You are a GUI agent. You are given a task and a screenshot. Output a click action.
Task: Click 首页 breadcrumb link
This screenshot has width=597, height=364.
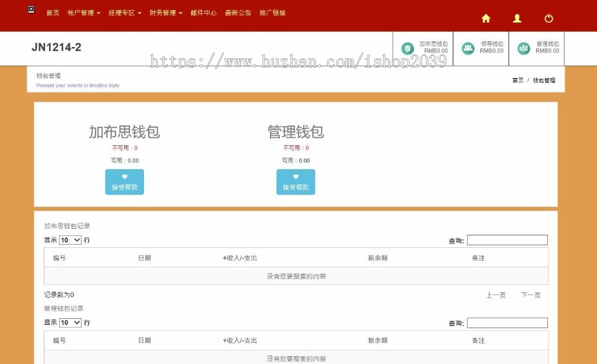pyautogui.click(x=517, y=80)
